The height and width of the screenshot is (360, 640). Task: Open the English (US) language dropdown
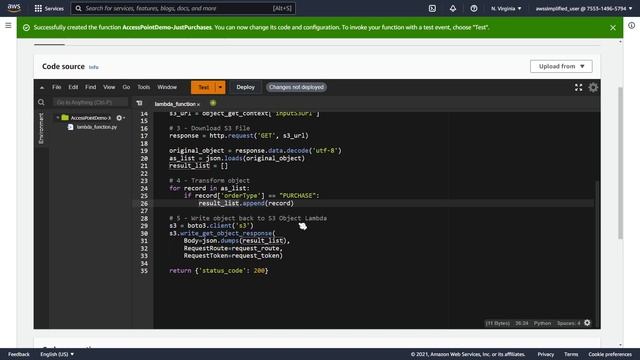[57, 354]
